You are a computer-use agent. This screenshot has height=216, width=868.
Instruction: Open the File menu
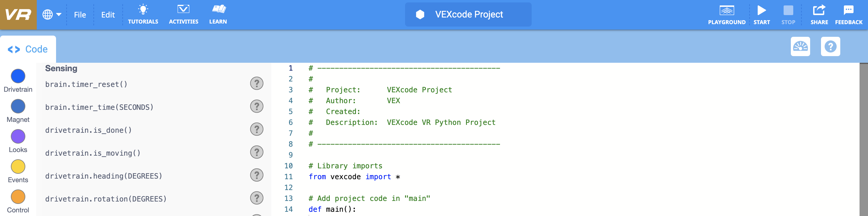tap(80, 14)
